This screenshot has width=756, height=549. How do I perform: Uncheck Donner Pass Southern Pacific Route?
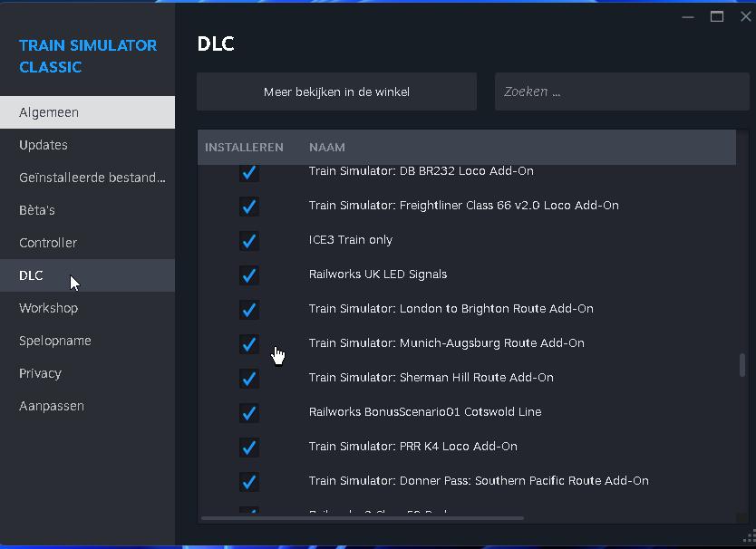249,482
